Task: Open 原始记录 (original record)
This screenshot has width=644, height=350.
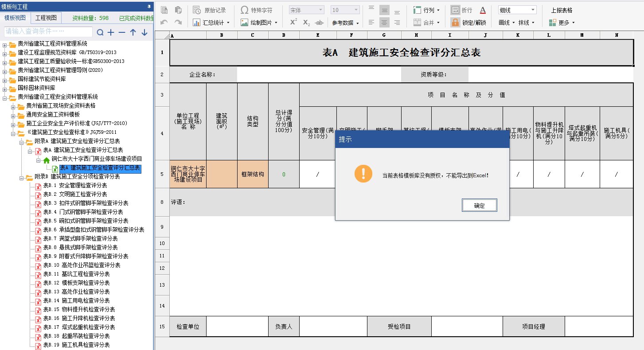Action: 210,10
